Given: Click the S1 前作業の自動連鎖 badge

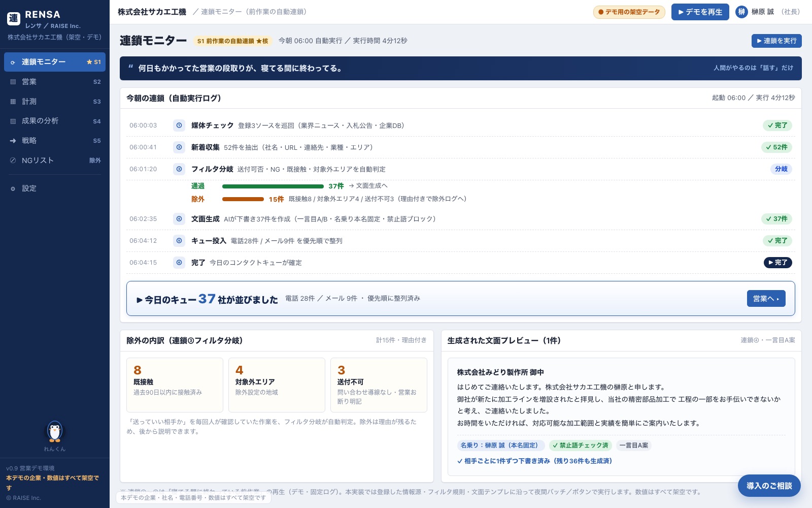Looking at the screenshot, I should click(232, 41).
